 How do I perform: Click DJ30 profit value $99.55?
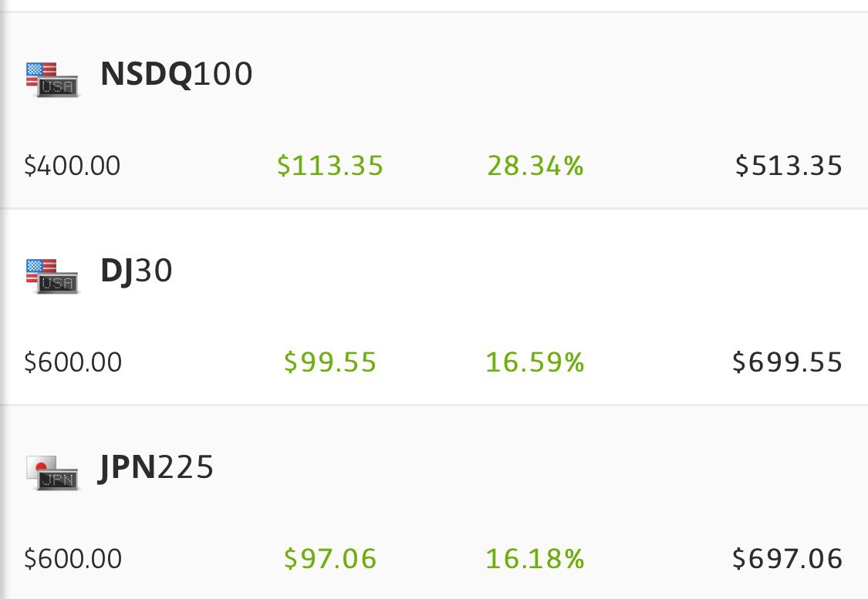330,362
